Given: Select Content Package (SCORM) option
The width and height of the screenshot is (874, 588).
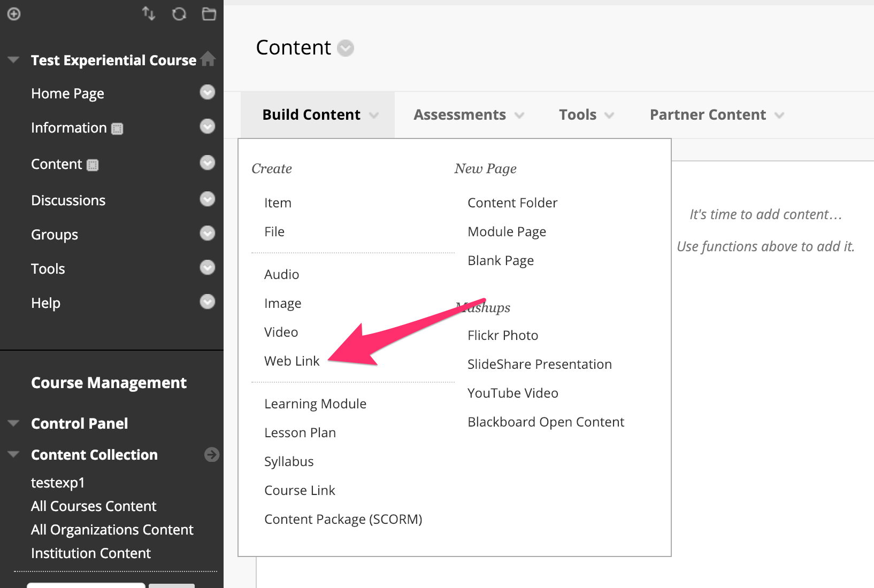Looking at the screenshot, I should coord(343,520).
